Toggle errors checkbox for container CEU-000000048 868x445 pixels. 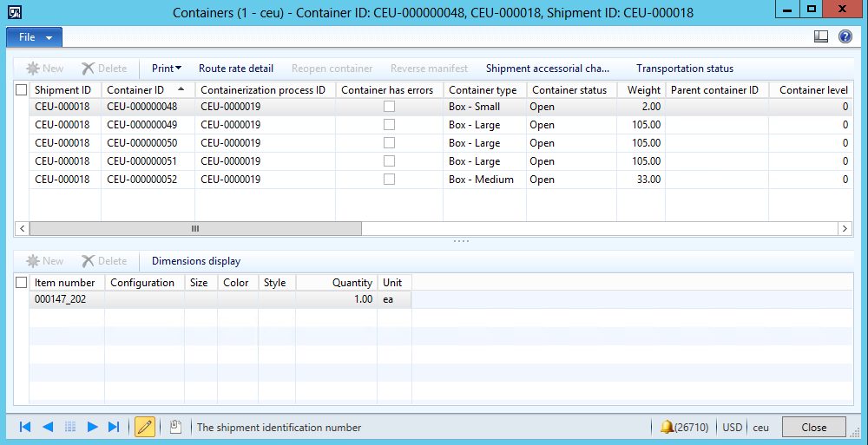[x=390, y=107]
